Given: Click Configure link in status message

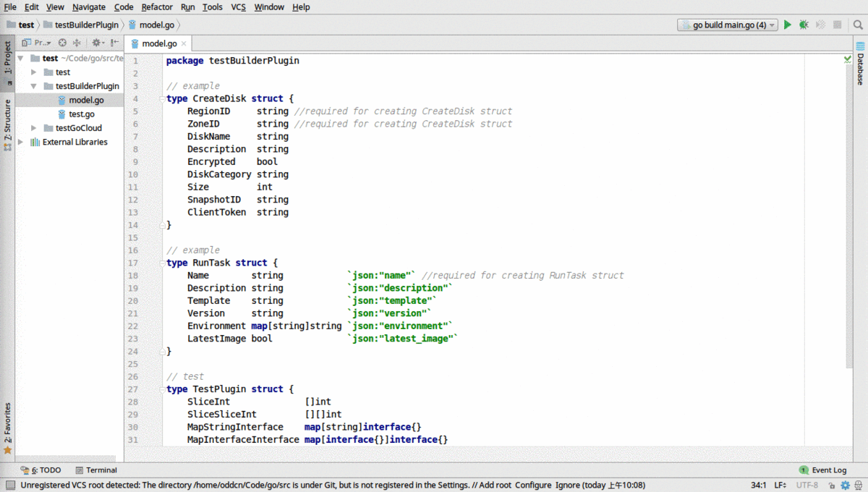Looking at the screenshot, I should pos(533,485).
